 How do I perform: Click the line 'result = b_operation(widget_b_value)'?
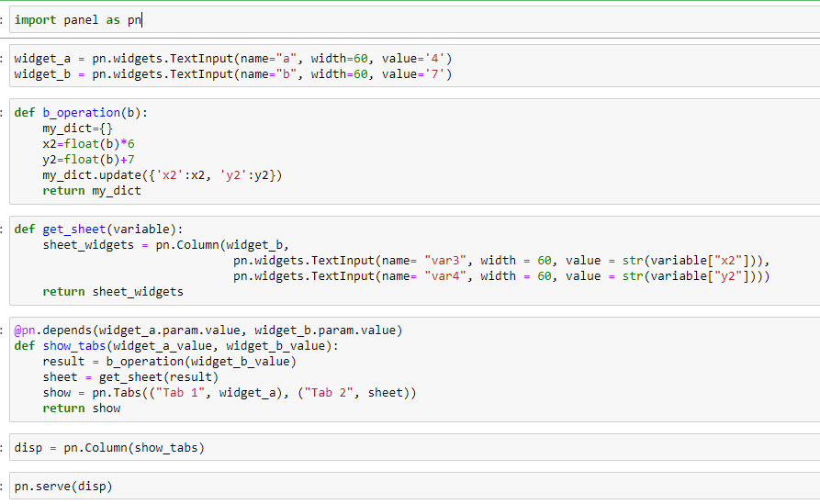pyautogui.click(x=170, y=362)
